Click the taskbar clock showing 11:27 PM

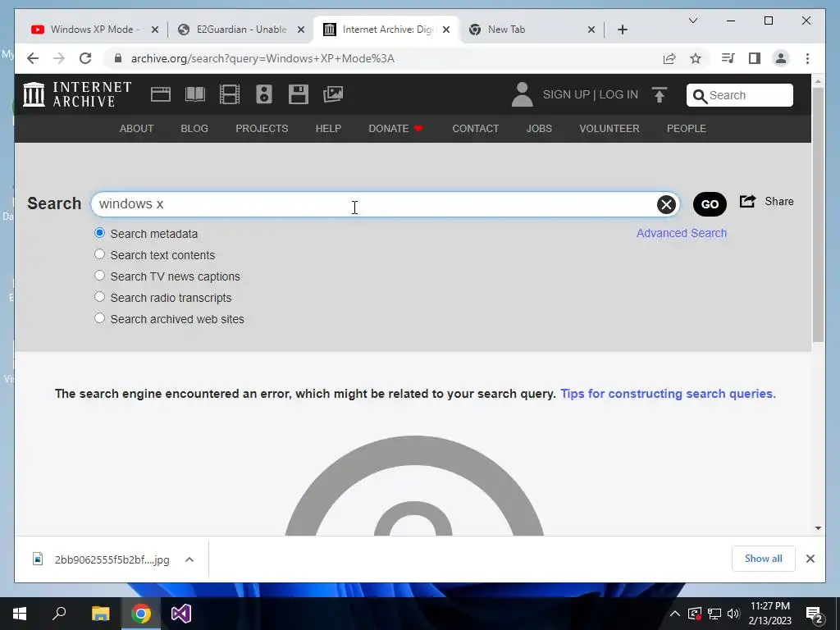(x=769, y=614)
